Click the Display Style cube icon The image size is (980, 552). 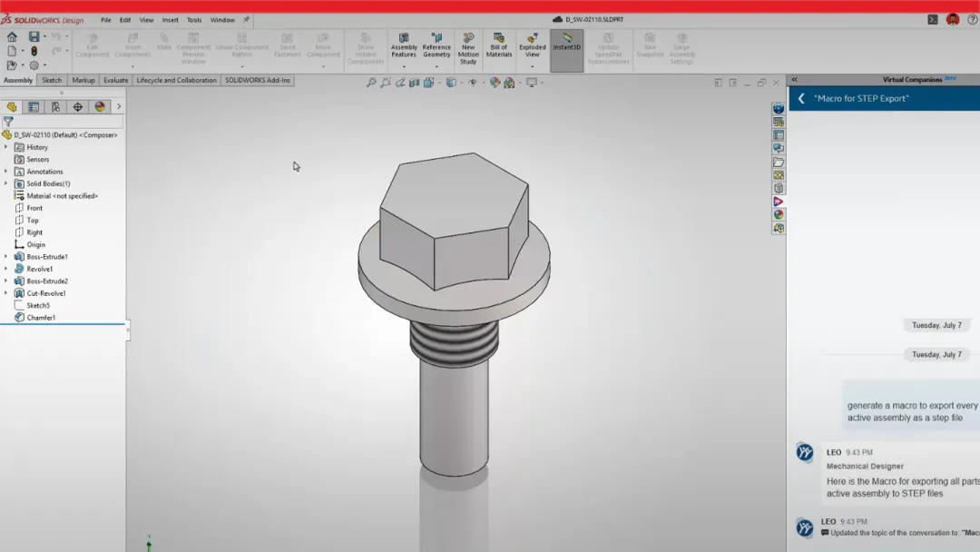(451, 83)
